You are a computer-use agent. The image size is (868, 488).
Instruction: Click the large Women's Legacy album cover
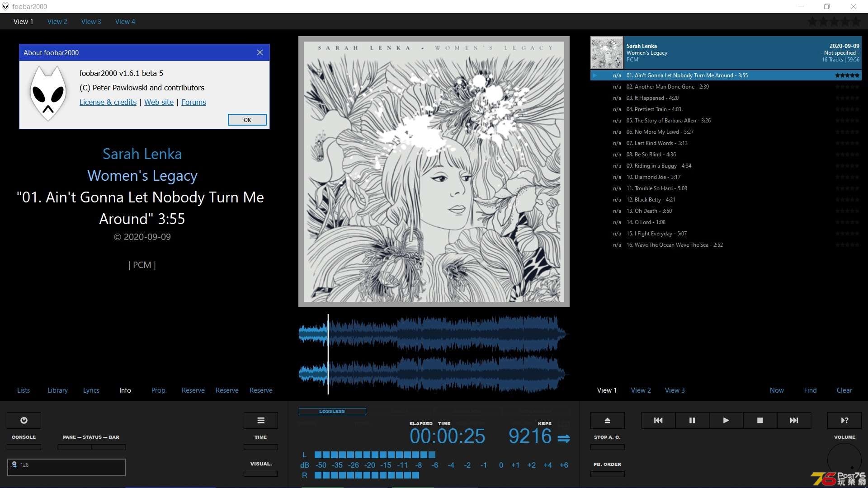tap(434, 172)
